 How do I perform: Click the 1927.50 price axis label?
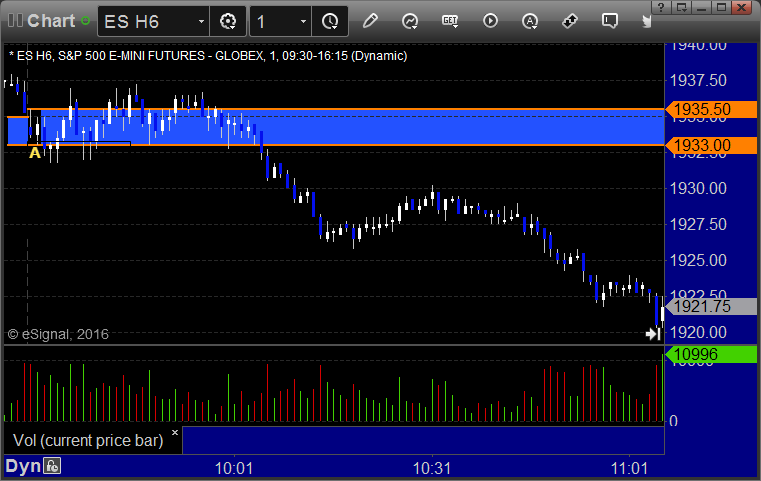point(698,224)
